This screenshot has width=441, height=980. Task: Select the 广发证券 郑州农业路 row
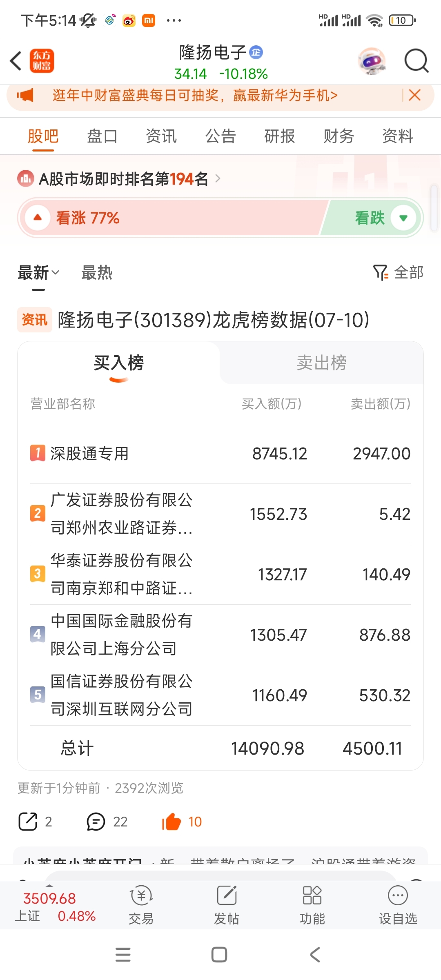[220, 514]
